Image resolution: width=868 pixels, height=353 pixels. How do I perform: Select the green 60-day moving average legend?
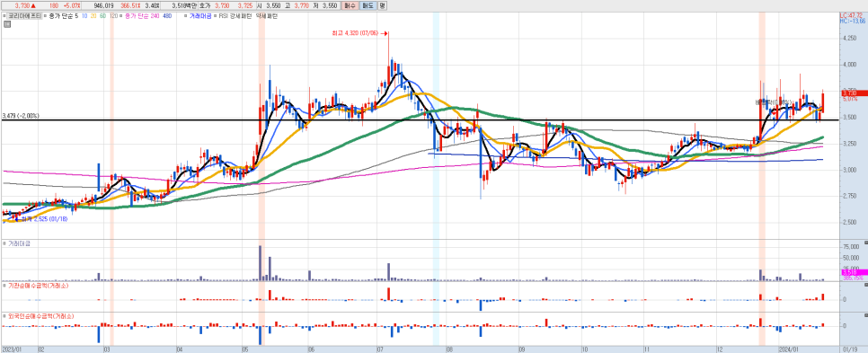point(103,16)
